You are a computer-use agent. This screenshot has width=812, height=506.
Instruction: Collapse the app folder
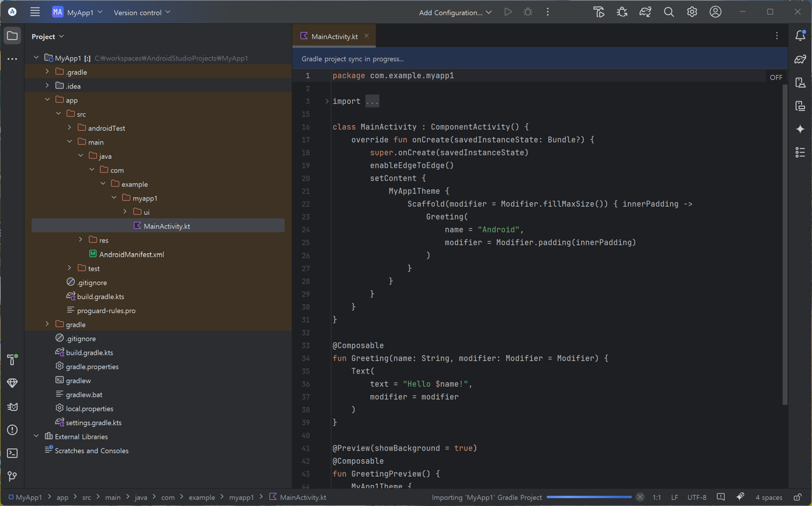[x=47, y=99]
